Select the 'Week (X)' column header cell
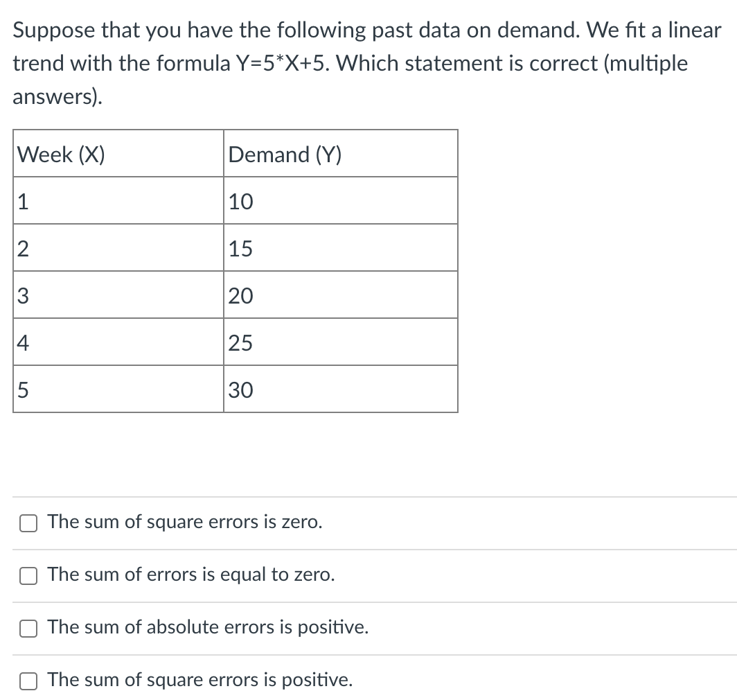Screen dimensions: 737x700 click(118, 154)
